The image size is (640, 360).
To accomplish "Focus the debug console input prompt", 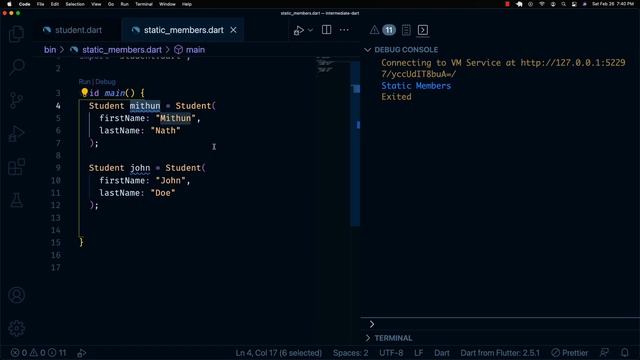I will [500, 324].
